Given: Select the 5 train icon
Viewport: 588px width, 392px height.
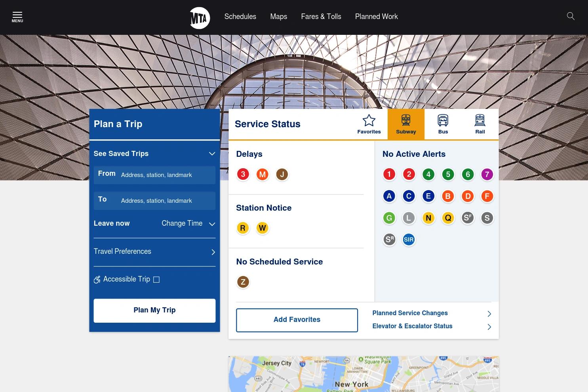Looking at the screenshot, I should (448, 174).
